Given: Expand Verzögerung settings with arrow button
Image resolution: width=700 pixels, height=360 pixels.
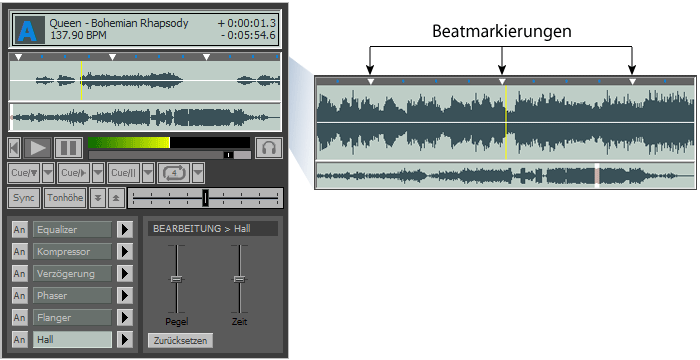Looking at the screenshot, I should click(x=125, y=273).
